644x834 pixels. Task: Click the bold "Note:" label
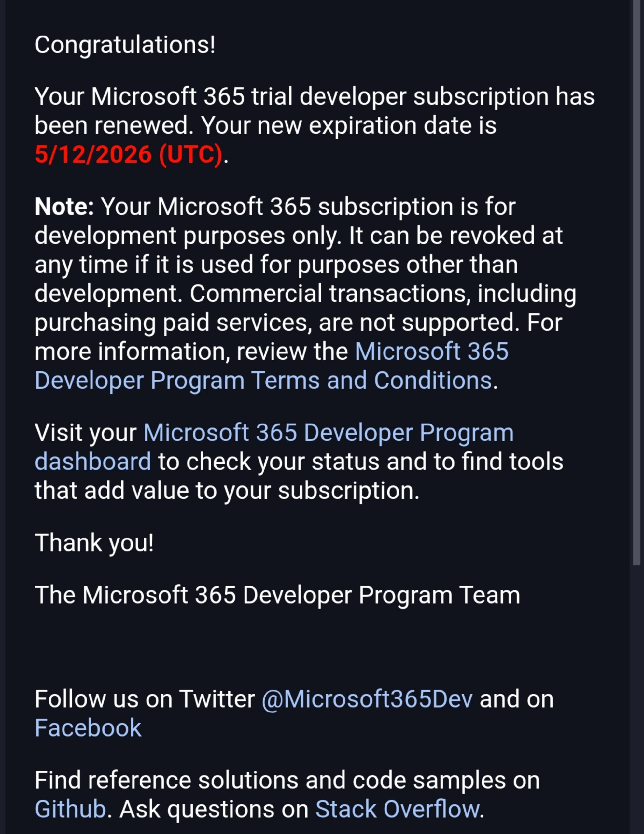click(x=64, y=207)
